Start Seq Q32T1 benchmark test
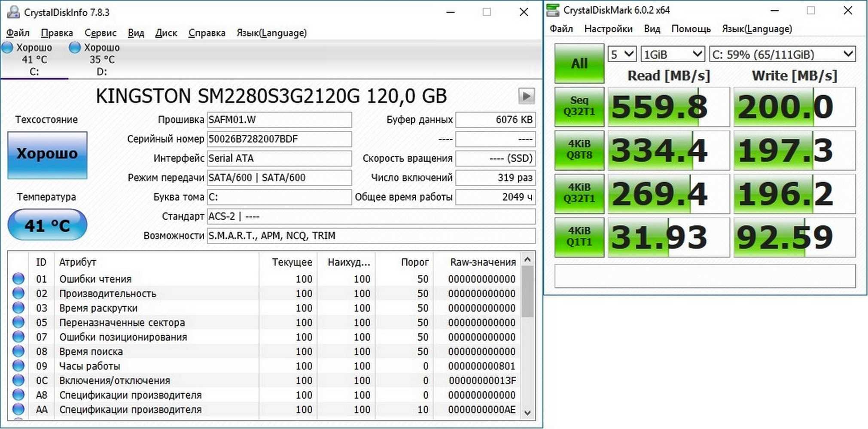Screen dimensions: 868x429 [x=579, y=107]
